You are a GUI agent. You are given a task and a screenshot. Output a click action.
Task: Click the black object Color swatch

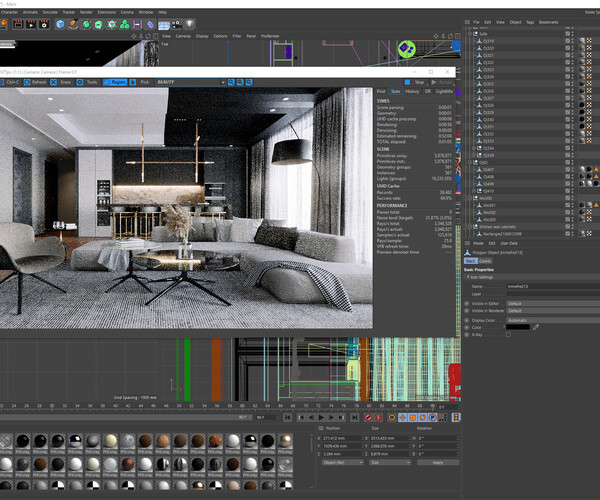pos(518,327)
